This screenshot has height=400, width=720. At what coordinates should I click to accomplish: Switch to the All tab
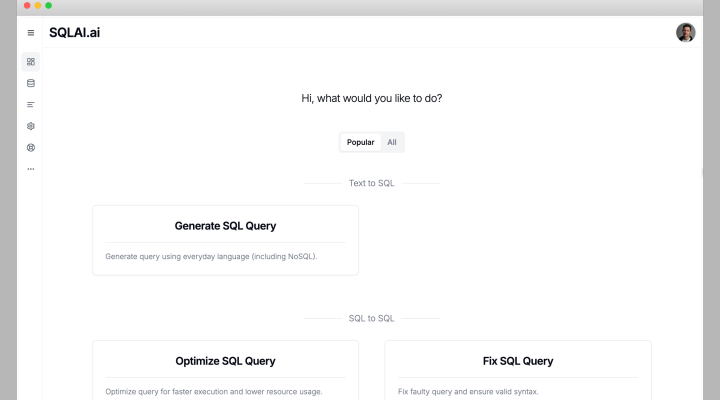392,142
